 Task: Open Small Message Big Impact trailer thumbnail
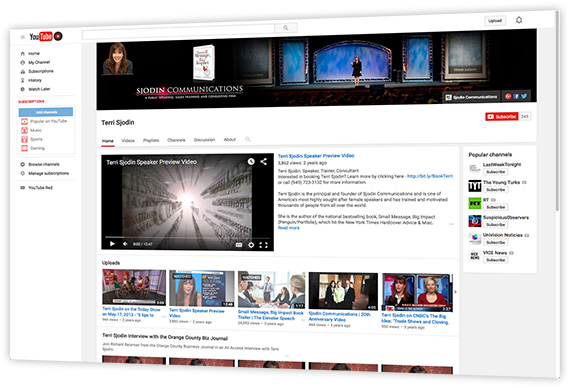point(271,289)
